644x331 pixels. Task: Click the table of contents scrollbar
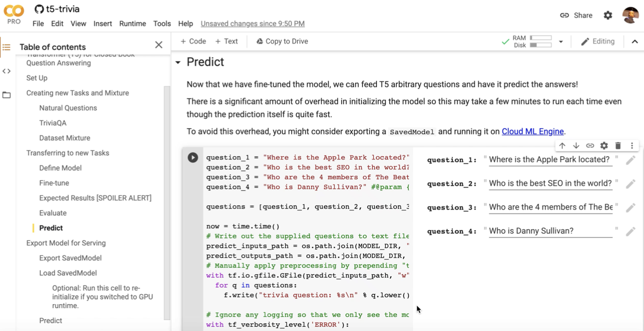[x=166, y=202]
